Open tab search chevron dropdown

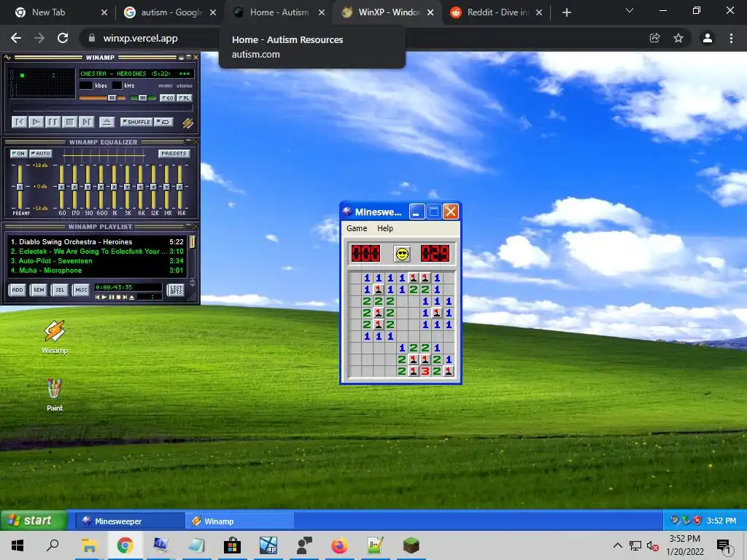pyautogui.click(x=630, y=10)
